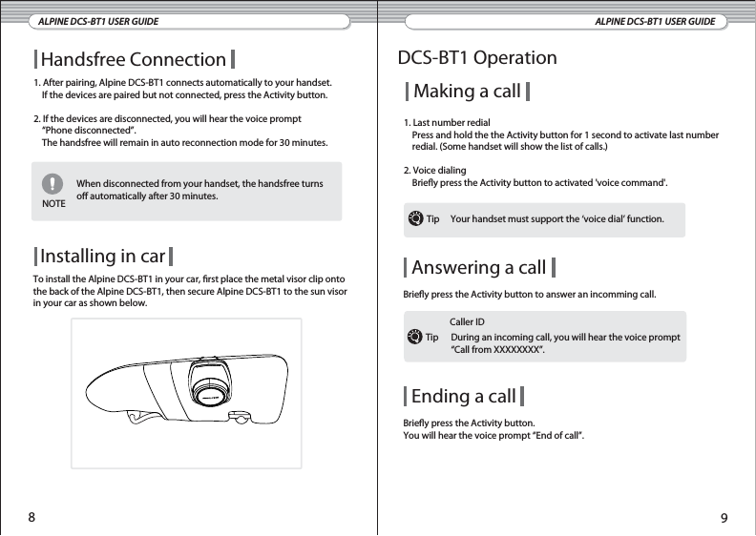
Task: Click line 'The handsfree will remain in auto reconnection mode'
Action: pos(184,143)
